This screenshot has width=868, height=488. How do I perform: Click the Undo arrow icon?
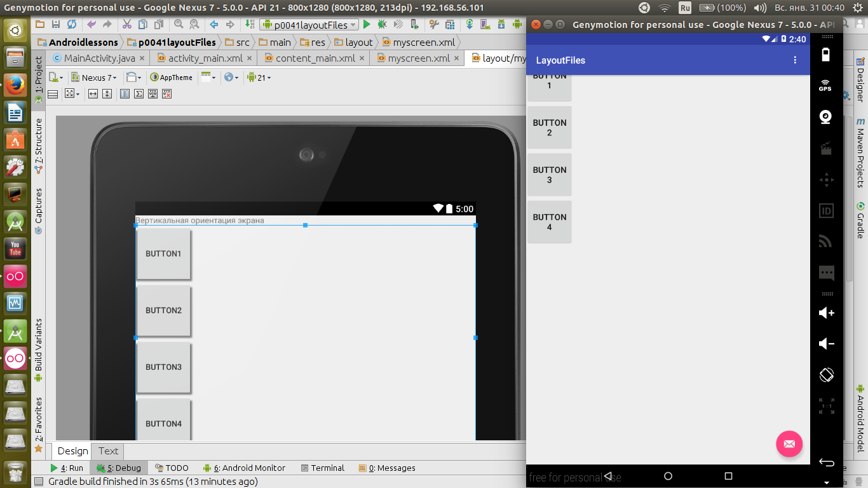click(92, 24)
